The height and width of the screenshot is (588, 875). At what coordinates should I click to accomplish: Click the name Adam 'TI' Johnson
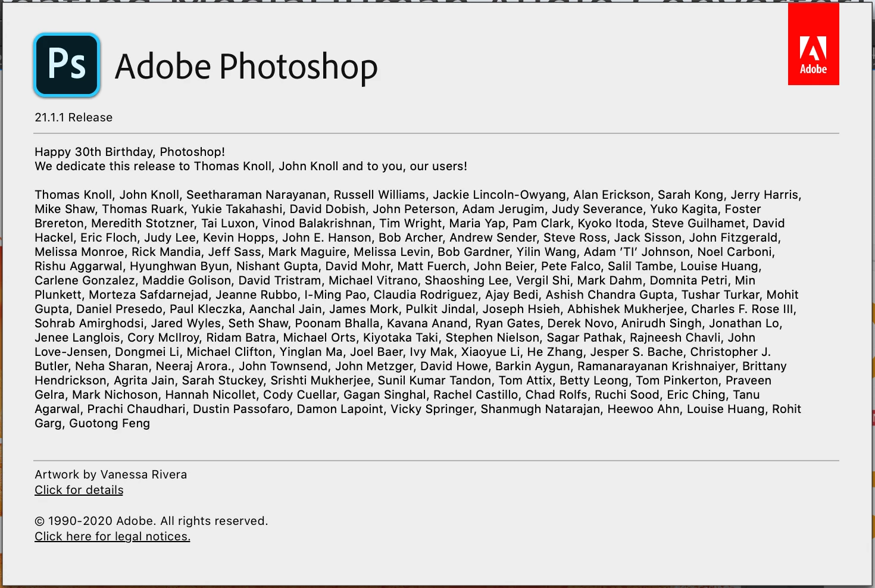(636, 252)
